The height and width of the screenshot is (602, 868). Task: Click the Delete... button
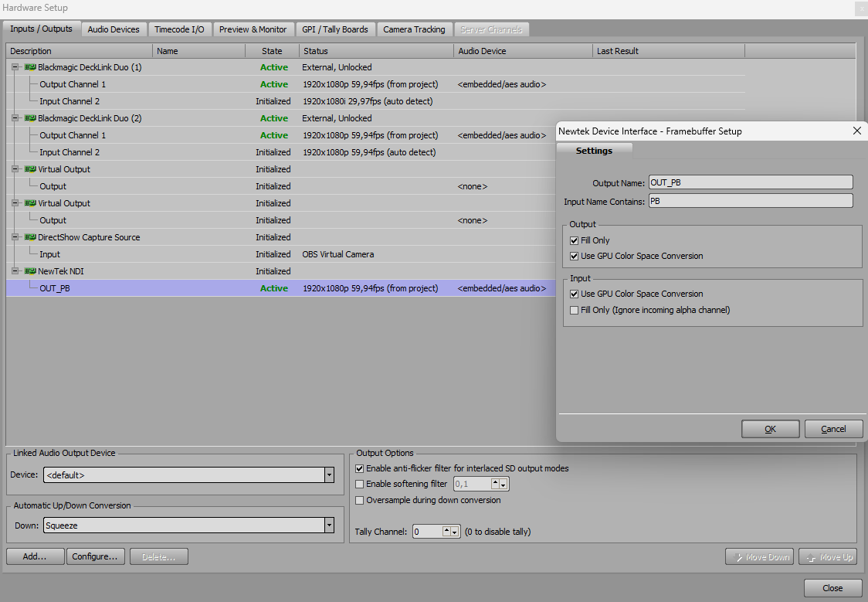[159, 556]
